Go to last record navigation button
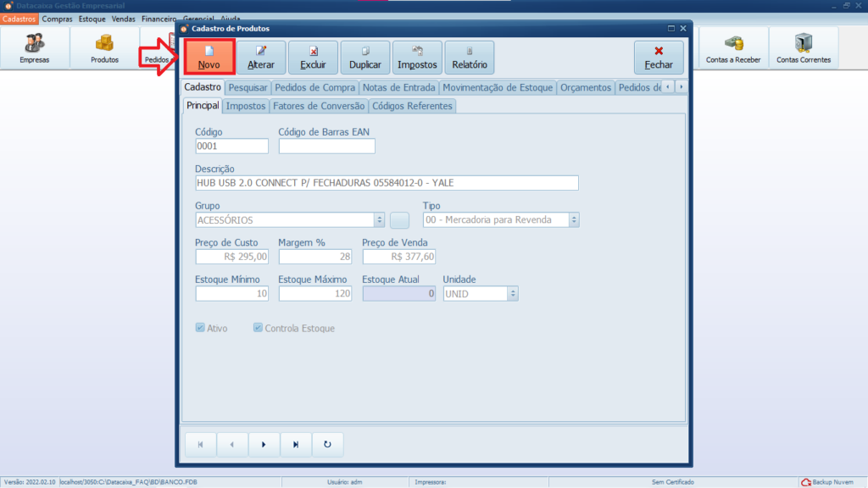Screen dimensions: 868x488 pos(296,444)
